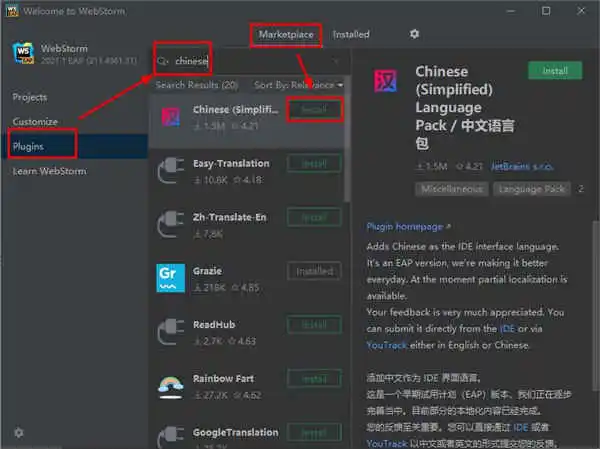This screenshot has width=600, height=449.
Task: Click the Chinese language pack plugin icon
Action: pyautogui.click(x=171, y=116)
